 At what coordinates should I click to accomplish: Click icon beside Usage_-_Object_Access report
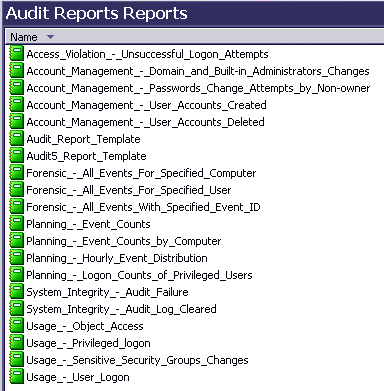(x=16, y=326)
